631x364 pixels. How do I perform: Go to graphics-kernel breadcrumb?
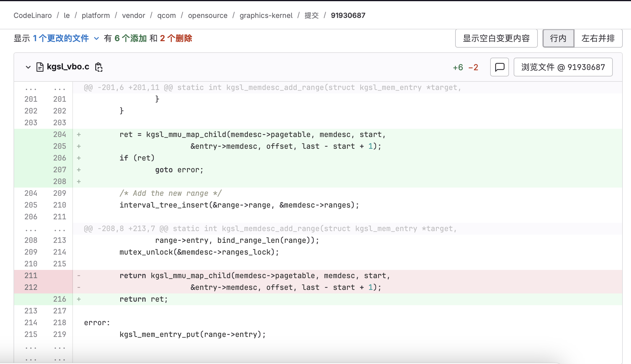(266, 15)
